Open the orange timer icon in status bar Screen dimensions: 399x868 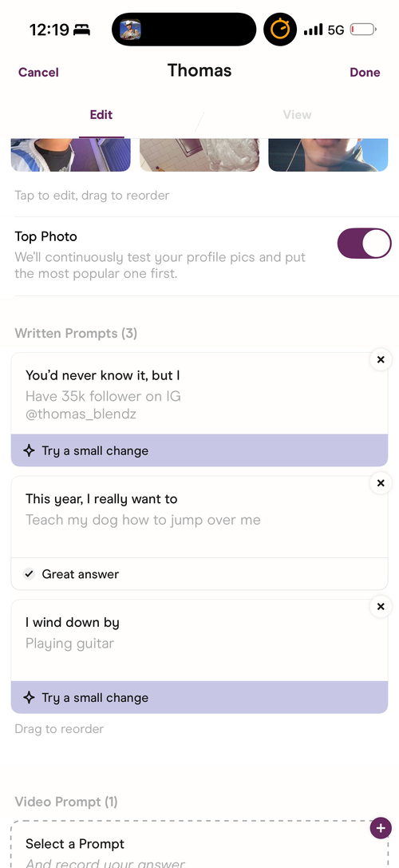point(280,30)
